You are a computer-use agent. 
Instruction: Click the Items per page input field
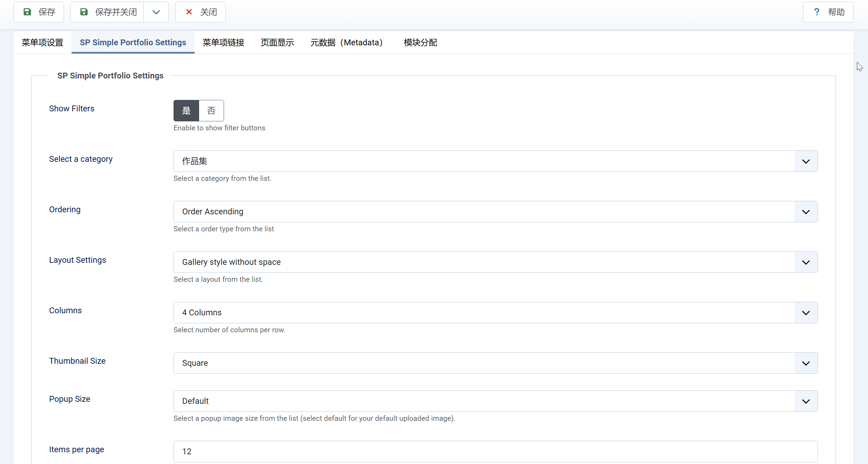click(495, 451)
